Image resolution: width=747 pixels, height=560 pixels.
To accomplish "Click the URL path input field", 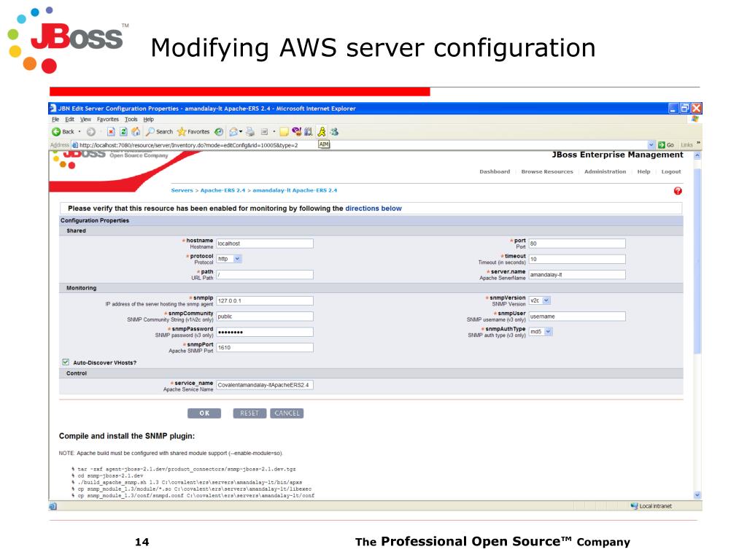I will point(265,275).
